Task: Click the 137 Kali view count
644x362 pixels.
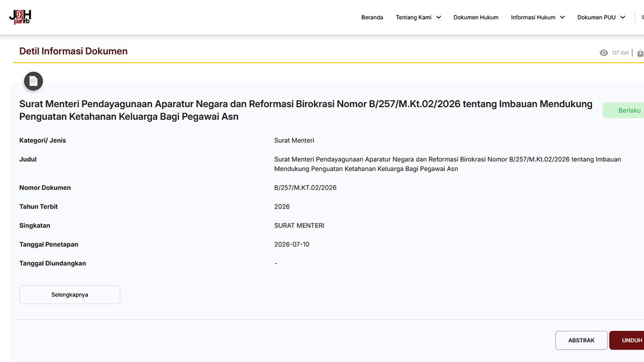Action: point(620,53)
